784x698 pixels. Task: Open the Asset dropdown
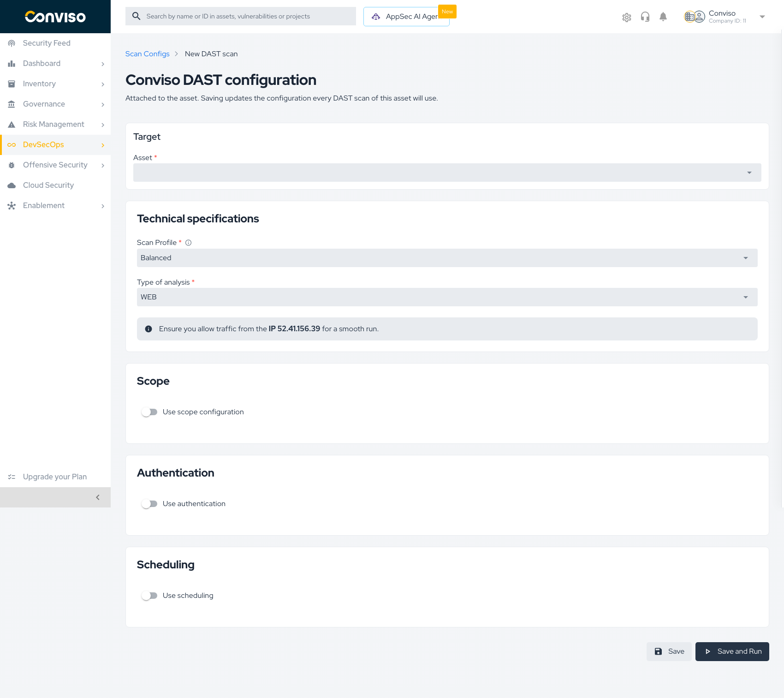point(447,173)
